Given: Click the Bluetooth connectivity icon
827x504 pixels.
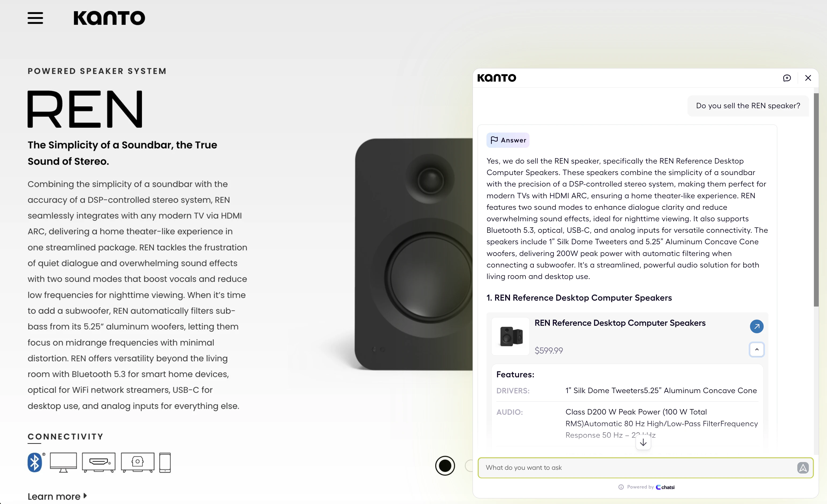Looking at the screenshot, I should pos(35,462).
